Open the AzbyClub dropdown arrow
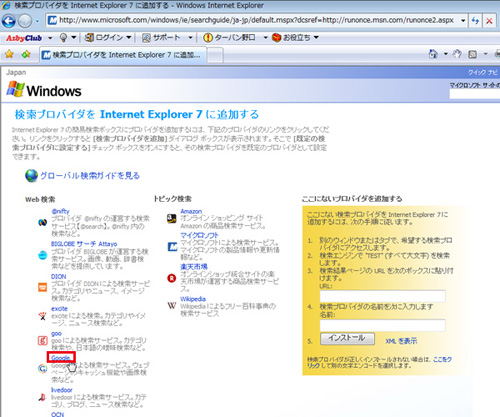Image resolution: width=500 pixels, height=417 pixels. (50, 38)
